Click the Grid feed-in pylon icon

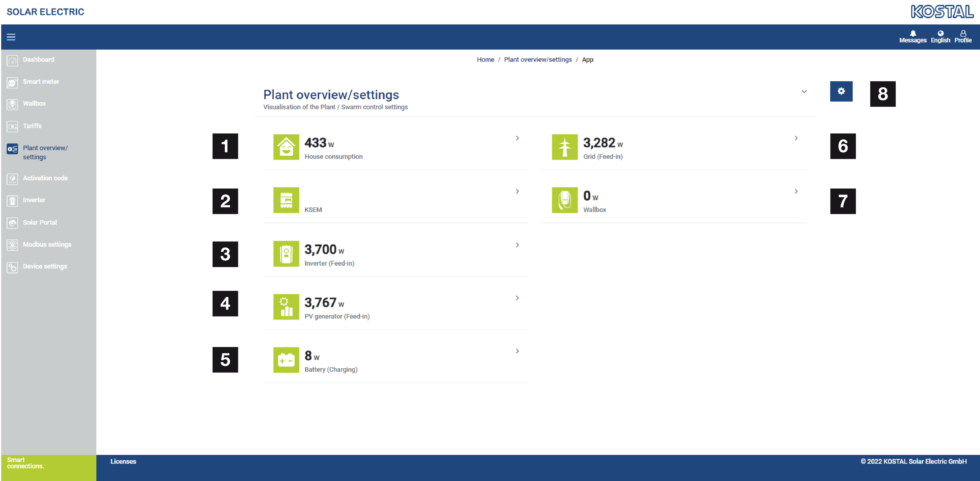tap(565, 147)
